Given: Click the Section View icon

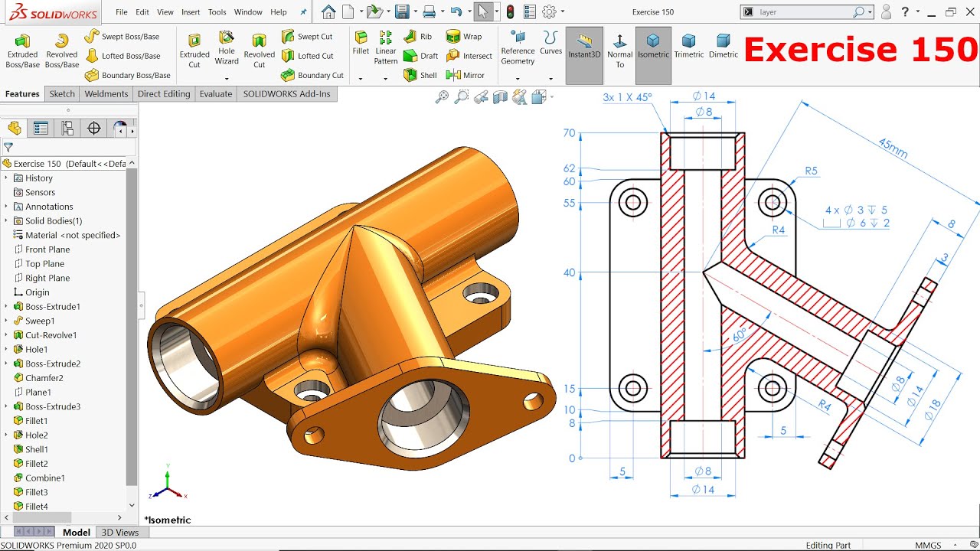Looking at the screenshot, I should (500, 97).
